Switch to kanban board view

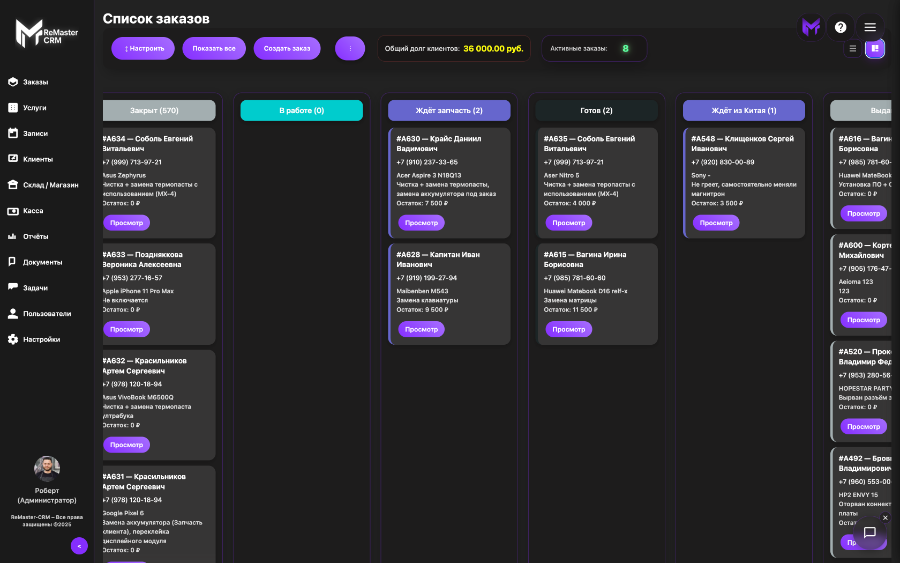(875, 48)
